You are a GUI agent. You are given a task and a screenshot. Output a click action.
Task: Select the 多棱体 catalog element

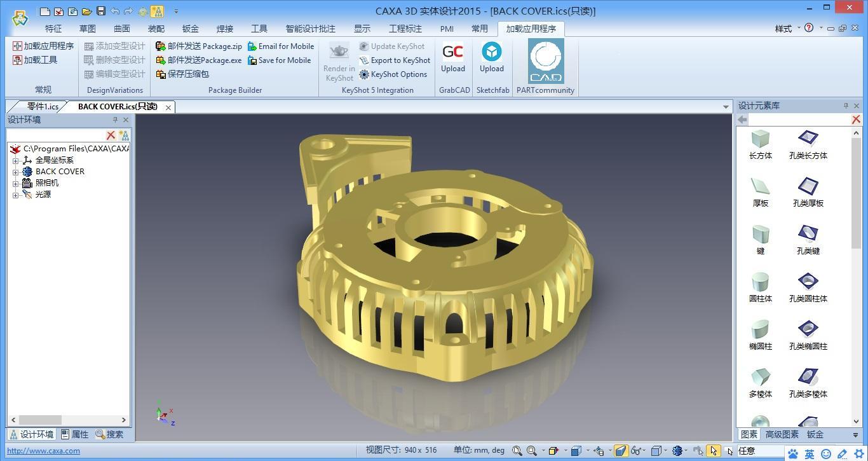point(761,383)
